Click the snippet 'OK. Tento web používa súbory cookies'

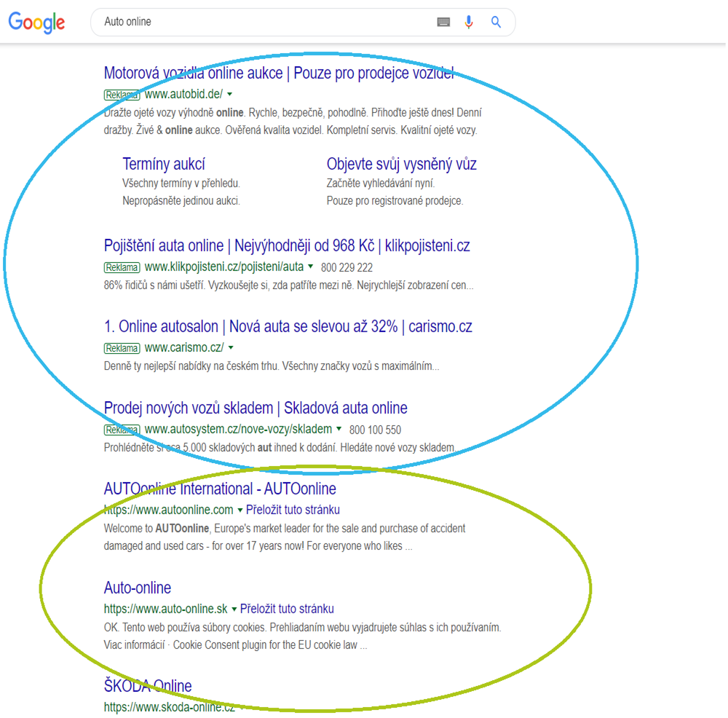[302, 636]
